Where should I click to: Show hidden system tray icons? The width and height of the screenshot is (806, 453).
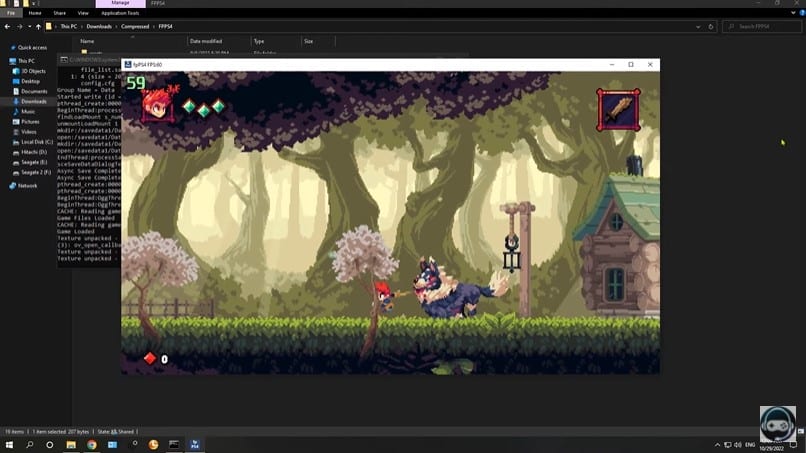pos(716,444)
